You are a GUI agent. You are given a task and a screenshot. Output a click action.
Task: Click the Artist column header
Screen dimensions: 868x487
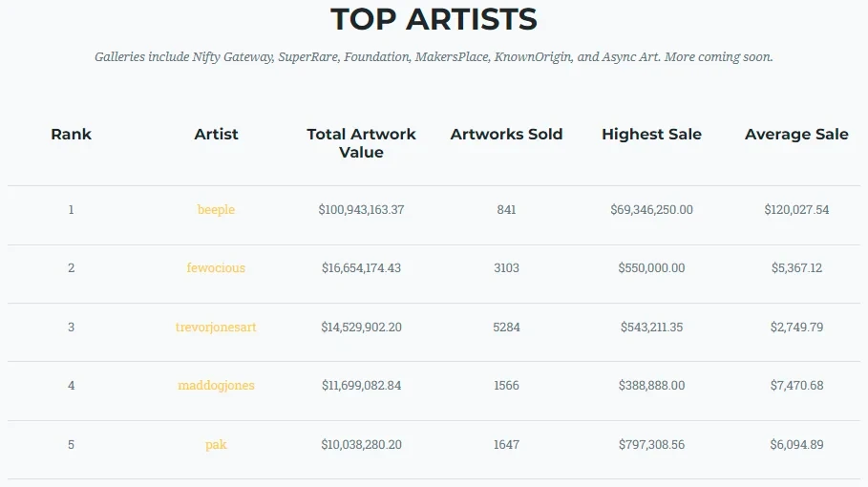pyautogui.click(x=216, y=135)
